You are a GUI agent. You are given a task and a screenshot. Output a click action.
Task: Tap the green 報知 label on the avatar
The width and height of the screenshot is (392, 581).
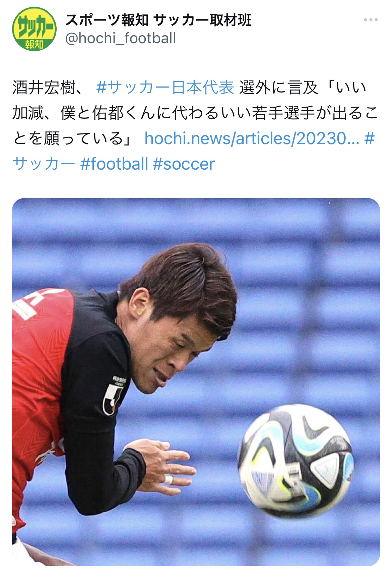[x=34, y=45]
